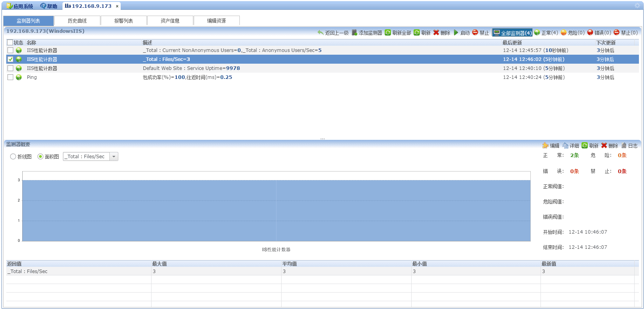Sort by the 描述 column header
Screen dimensions: 644x309
point(147,43)
